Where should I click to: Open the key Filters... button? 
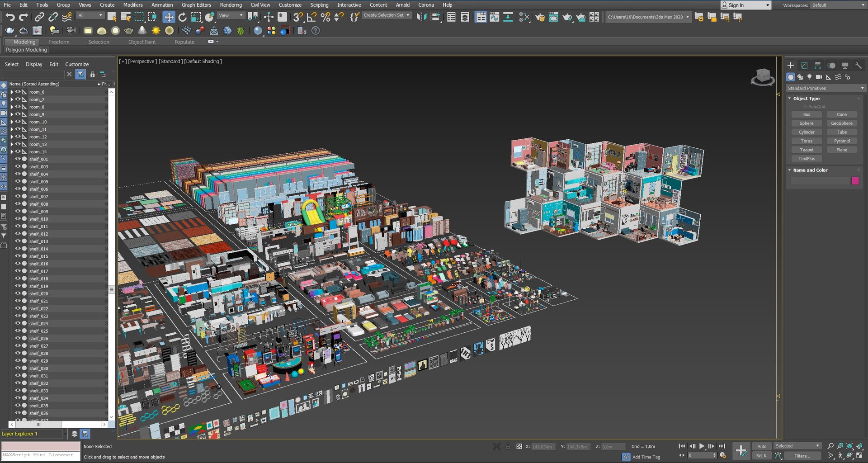click(802, 456)
